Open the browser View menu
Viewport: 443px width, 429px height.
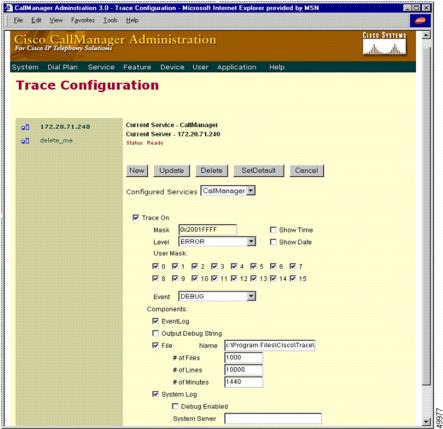[x=56, y=21]
